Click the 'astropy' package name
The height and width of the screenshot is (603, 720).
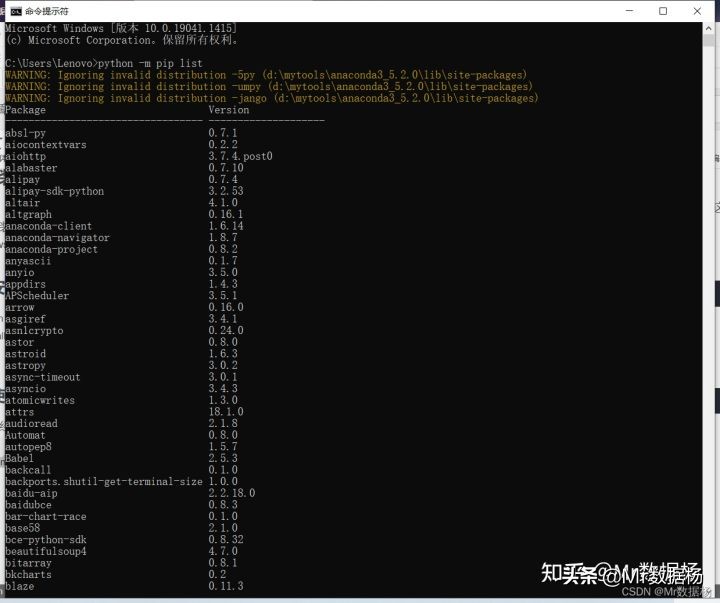[x=26, y=366]
